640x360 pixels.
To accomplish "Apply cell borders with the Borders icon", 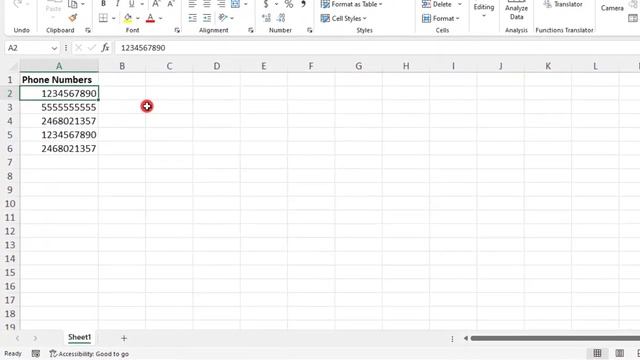I will coord(103,18).
